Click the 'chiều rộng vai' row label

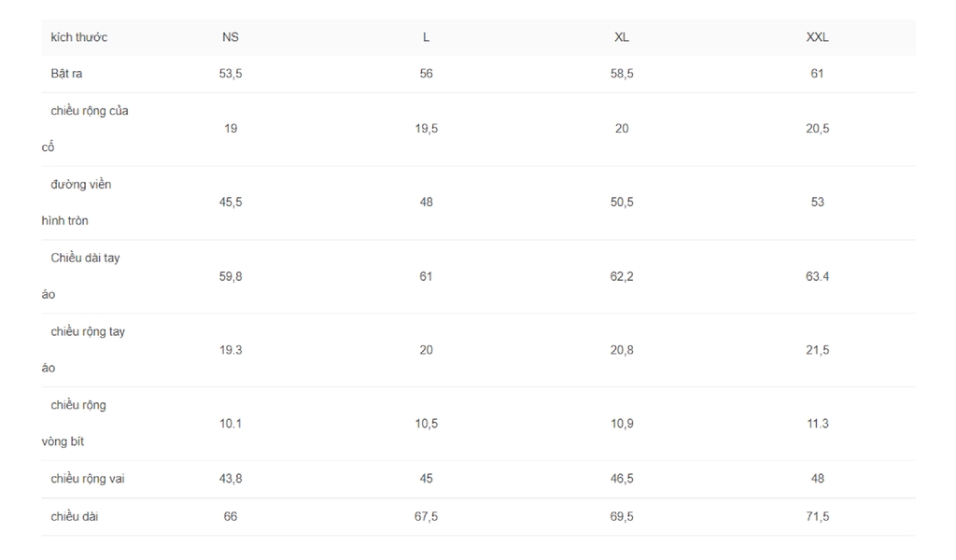pyautogui.click(x=87, y=479)
